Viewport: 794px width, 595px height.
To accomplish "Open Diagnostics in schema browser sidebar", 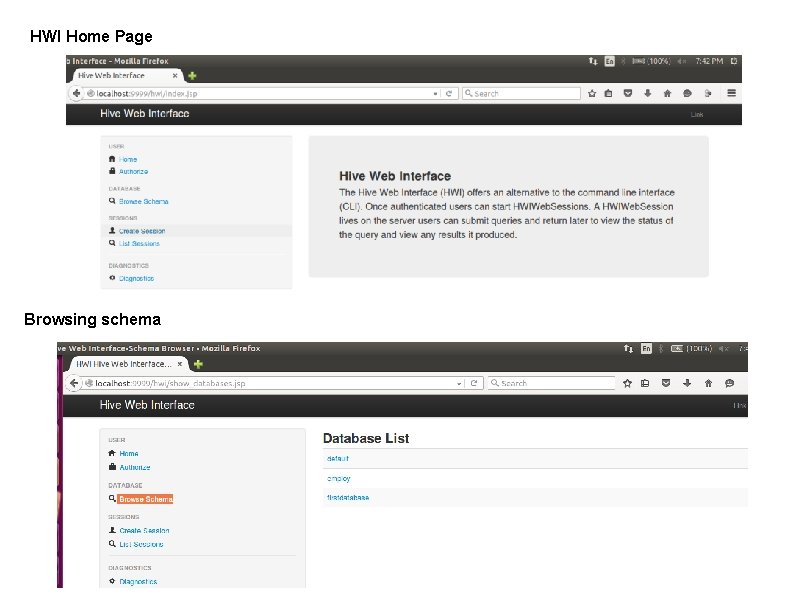I will [x=138, y=581].
